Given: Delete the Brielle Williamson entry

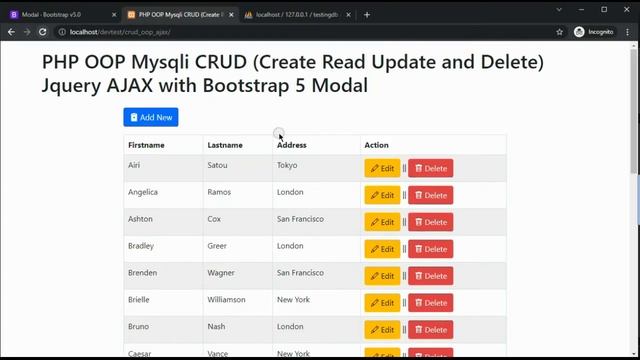Looking at the screenshot, I should point(431,303).
